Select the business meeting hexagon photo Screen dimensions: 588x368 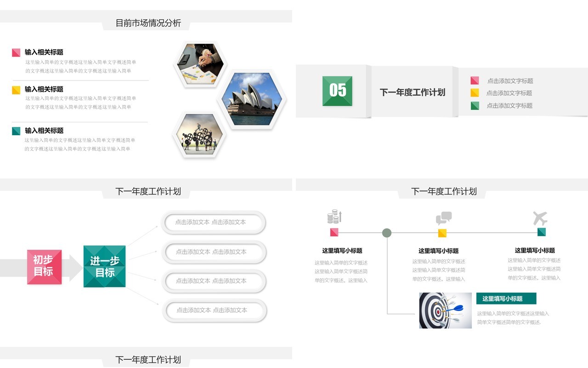click(x=201, y=64)
